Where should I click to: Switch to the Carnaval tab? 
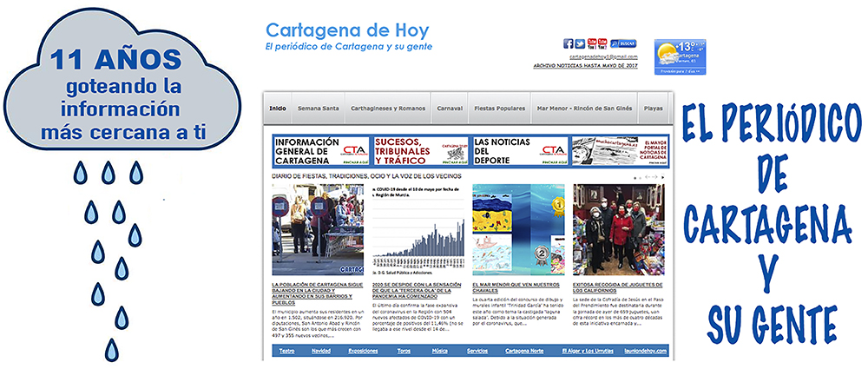pyautogui.click(x=449, y=109)
